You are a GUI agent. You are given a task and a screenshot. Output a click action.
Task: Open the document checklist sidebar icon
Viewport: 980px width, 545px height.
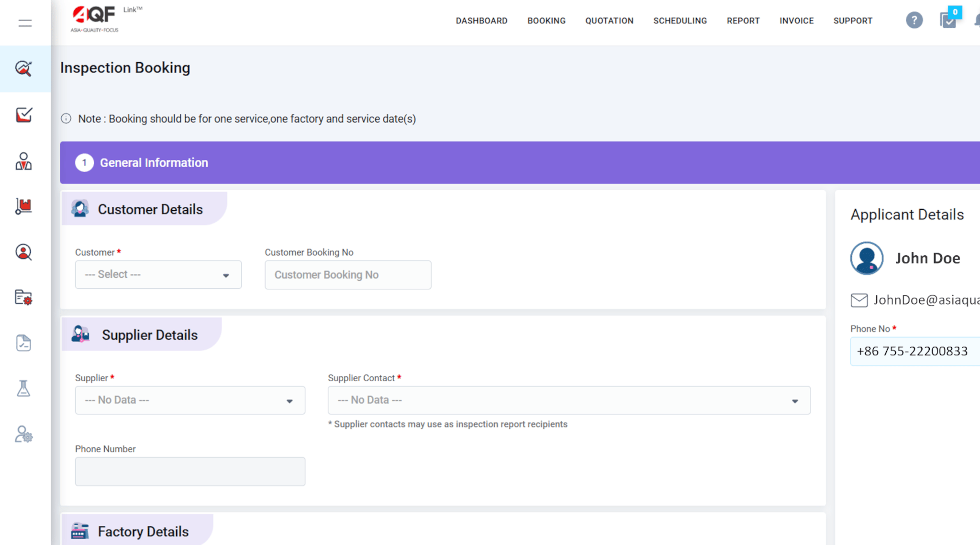[x=23, y=343]
